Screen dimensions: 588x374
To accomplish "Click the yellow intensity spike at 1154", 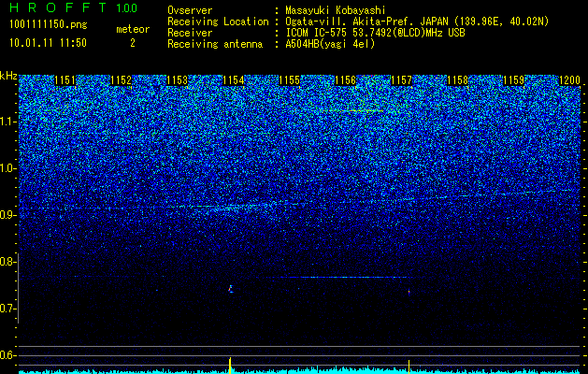I will coord(230,366).
